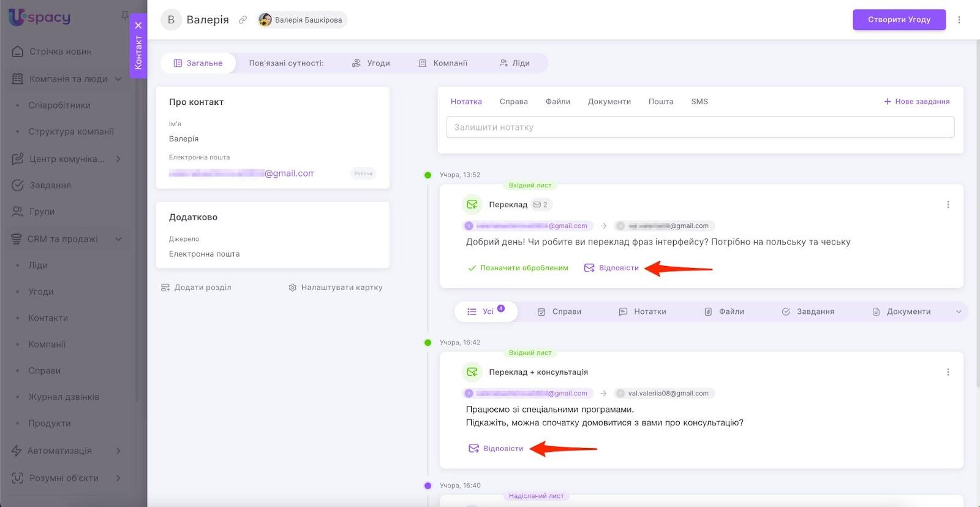Click Відповісти under Переклад email
980x507 pixels.
coord(611,268)
